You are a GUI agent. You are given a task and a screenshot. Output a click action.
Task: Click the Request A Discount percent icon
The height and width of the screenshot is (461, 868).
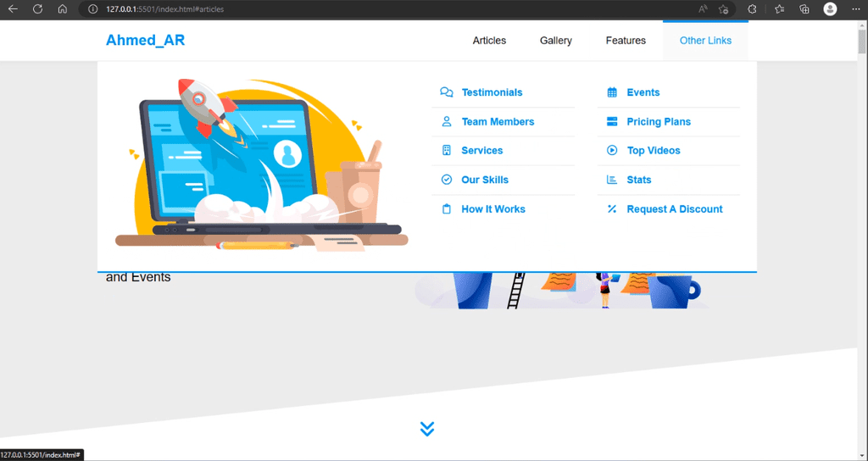click(x=612, y=209)
